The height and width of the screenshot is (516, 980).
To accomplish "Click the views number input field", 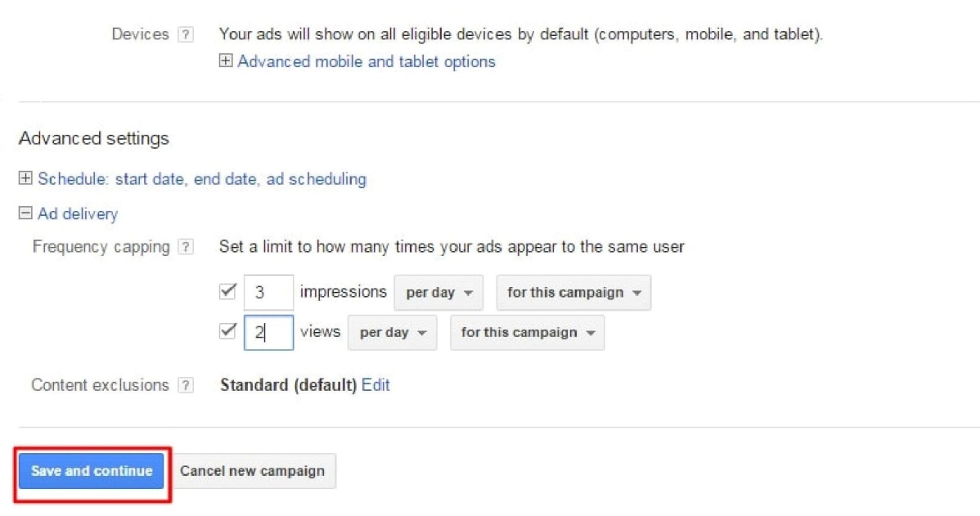I will click(x=268, y=333).
